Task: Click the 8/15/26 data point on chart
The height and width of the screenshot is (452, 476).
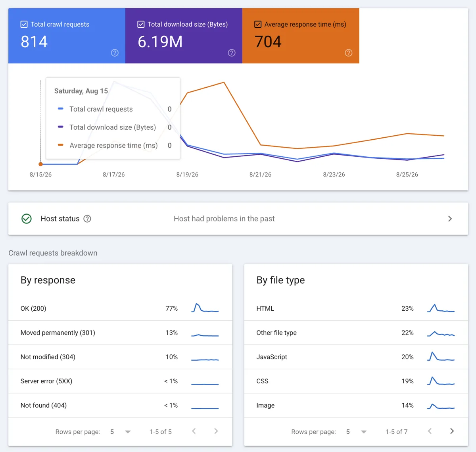Action: (x=40, y=164)
